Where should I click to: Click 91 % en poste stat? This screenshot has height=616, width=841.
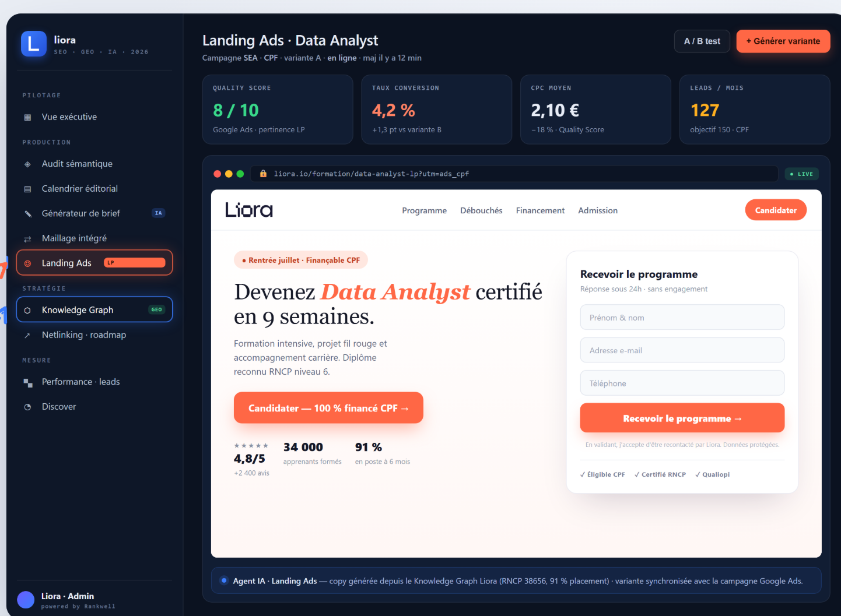coord(383,453)
